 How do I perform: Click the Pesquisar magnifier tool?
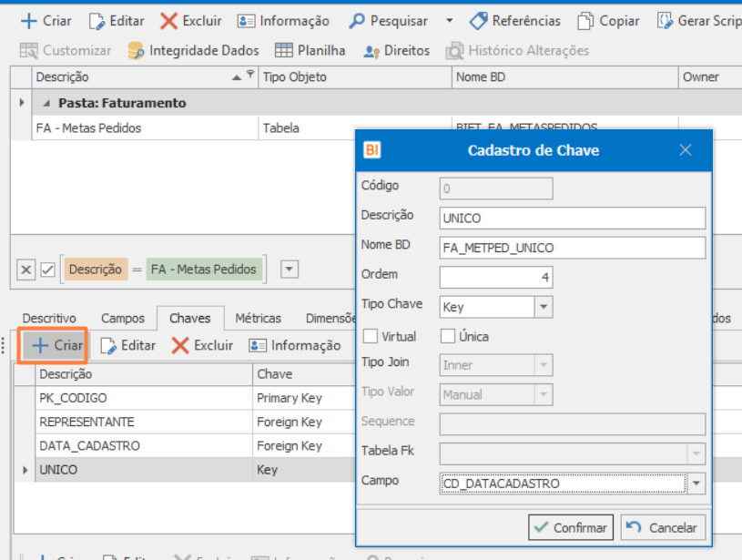(388, 21)
